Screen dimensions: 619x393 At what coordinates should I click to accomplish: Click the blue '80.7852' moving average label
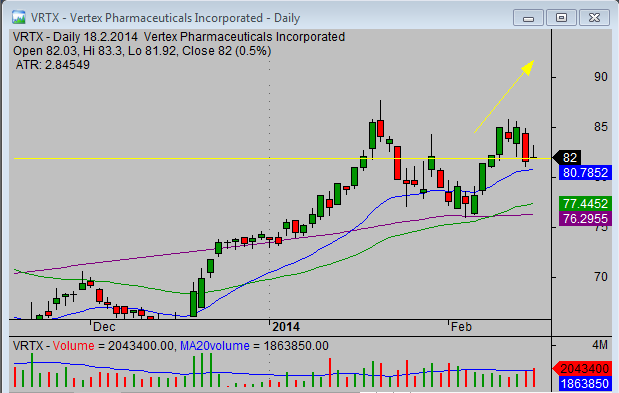[585, 173]
